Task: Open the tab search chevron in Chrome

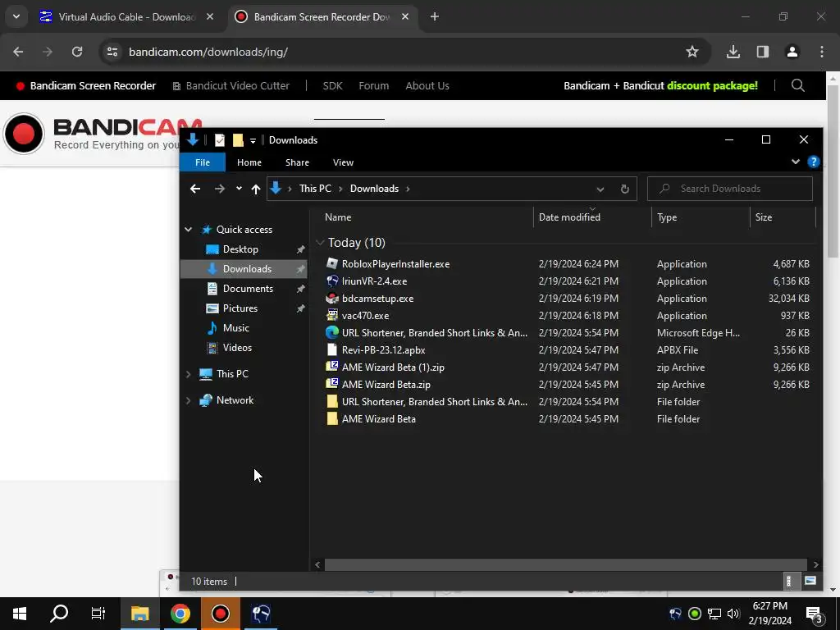Action: pos(16,16)
